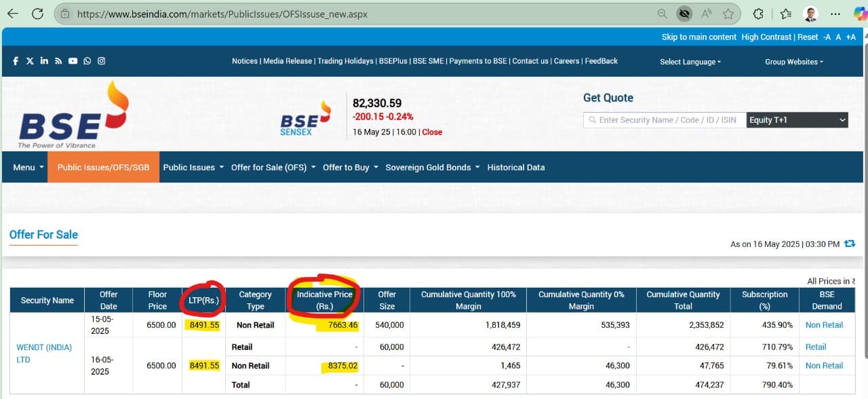The width and height of the screenshot is (868, 399).
Task: Open Historical Data menu item
Action: coord(516,167)
